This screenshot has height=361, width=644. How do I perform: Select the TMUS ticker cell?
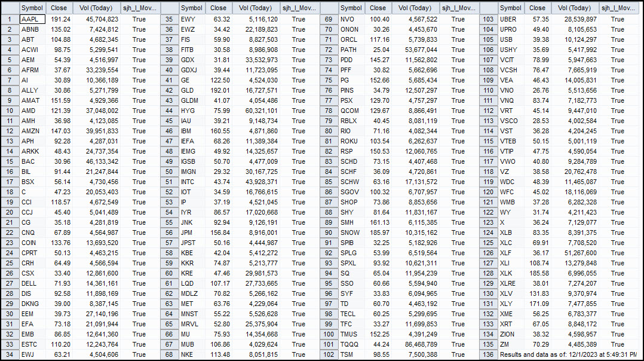tap(351, 334)
